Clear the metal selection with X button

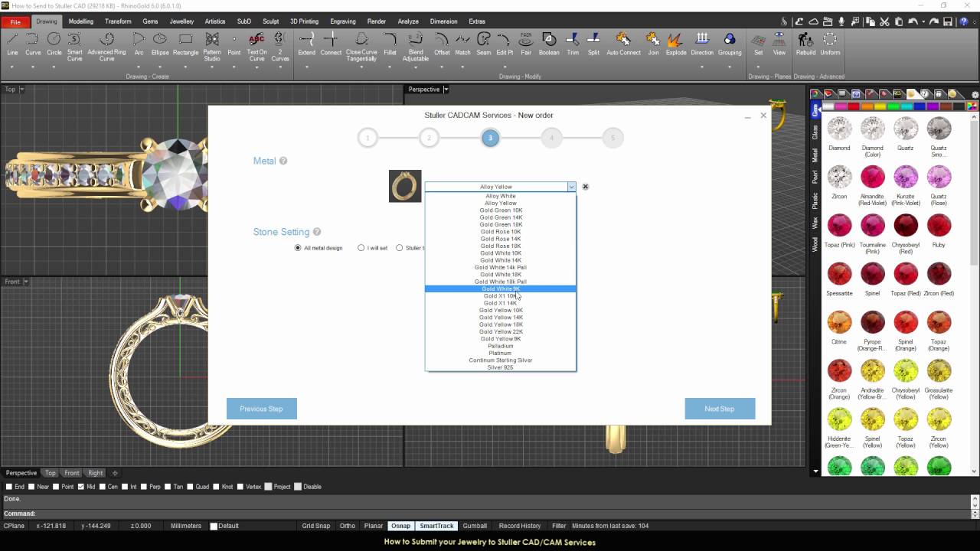586,187
